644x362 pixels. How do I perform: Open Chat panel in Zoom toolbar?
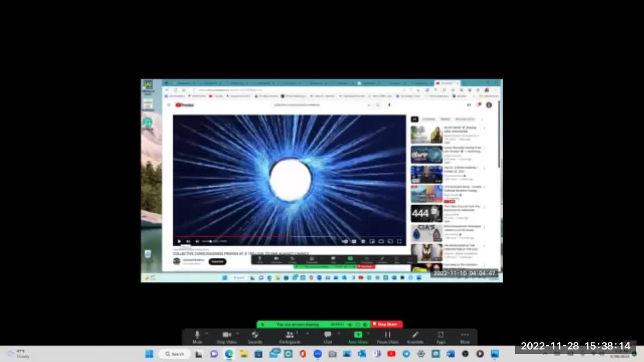coord(328,337)
